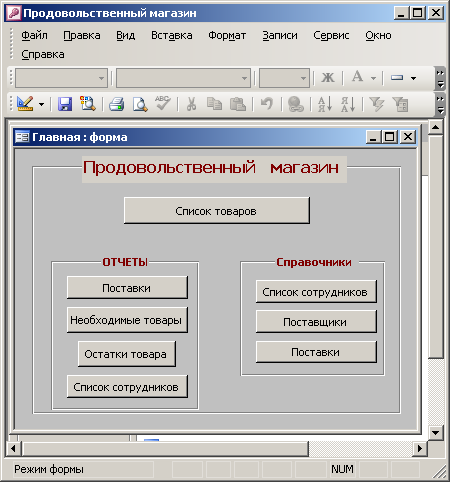Click the Справочники group label

click(314, 262)
